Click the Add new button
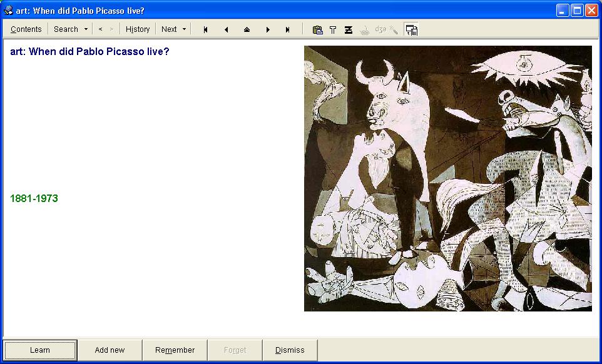602x364 pixels. (x=110, y=350)
